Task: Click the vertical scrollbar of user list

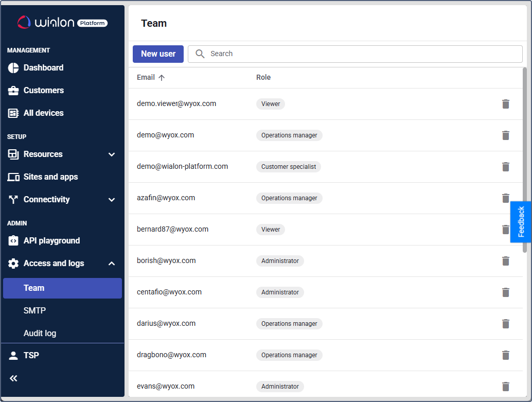Action: coord(524,160)
